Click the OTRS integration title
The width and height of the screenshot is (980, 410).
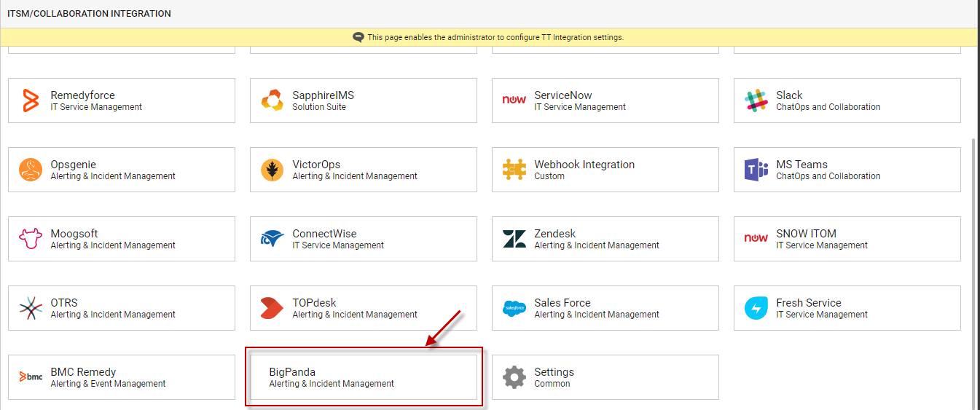(64, 303)
